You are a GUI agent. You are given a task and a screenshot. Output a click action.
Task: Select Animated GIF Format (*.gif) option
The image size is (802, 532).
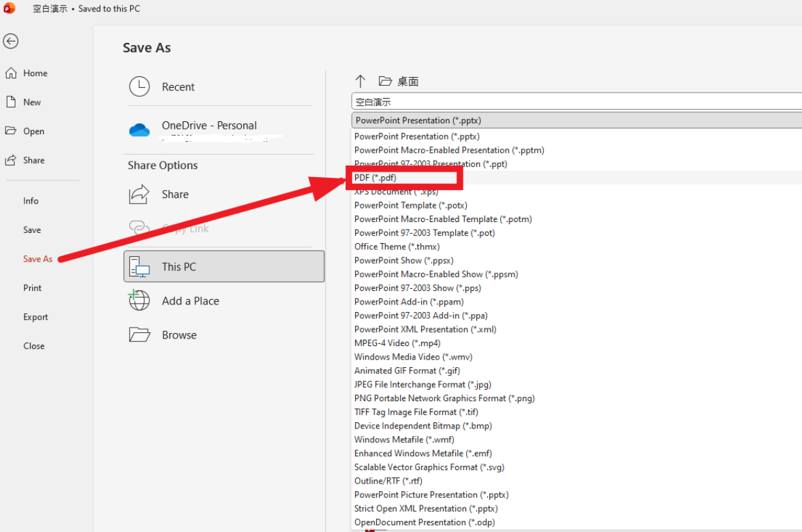(407, 371)
